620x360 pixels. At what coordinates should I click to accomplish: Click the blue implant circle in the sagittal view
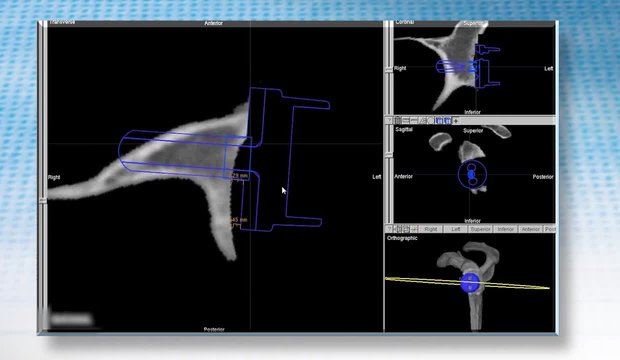pyautogui.click(x=472, y=174)
